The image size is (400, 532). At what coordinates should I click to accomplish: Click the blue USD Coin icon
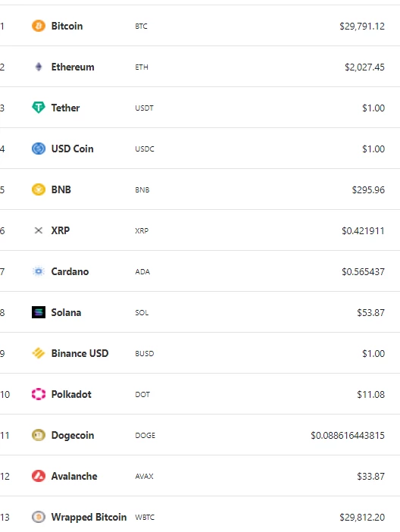click(39, 149)
